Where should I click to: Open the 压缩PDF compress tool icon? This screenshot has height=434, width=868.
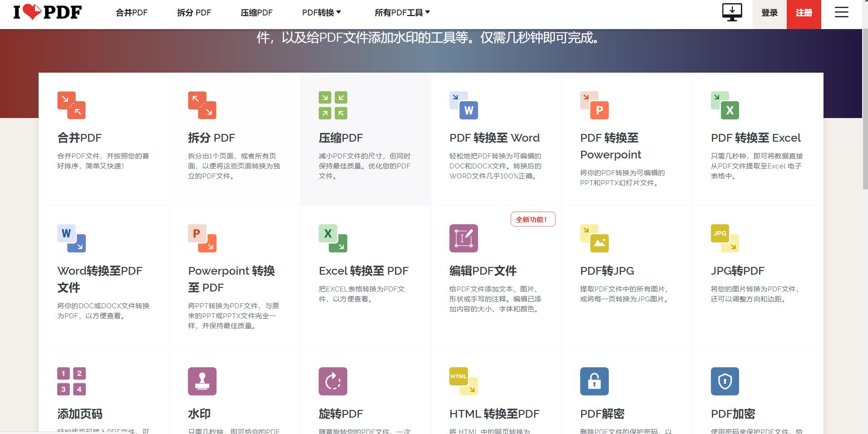coord(333,104)
